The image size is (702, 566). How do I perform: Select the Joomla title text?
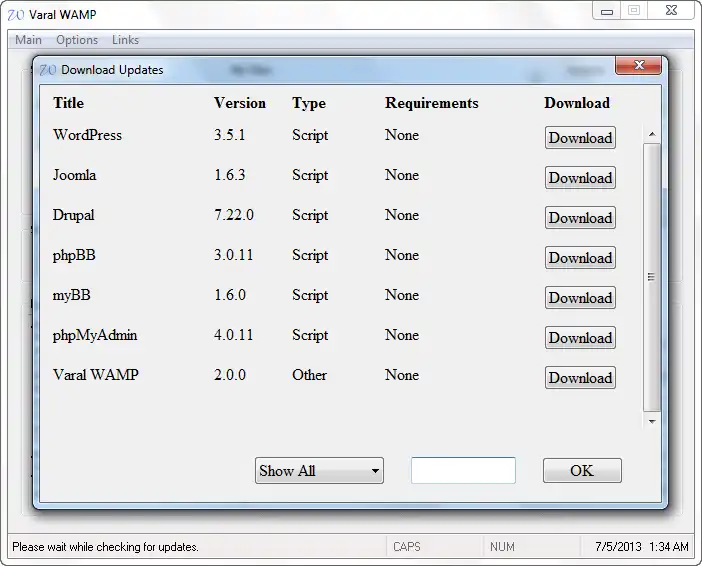[74, 175]
